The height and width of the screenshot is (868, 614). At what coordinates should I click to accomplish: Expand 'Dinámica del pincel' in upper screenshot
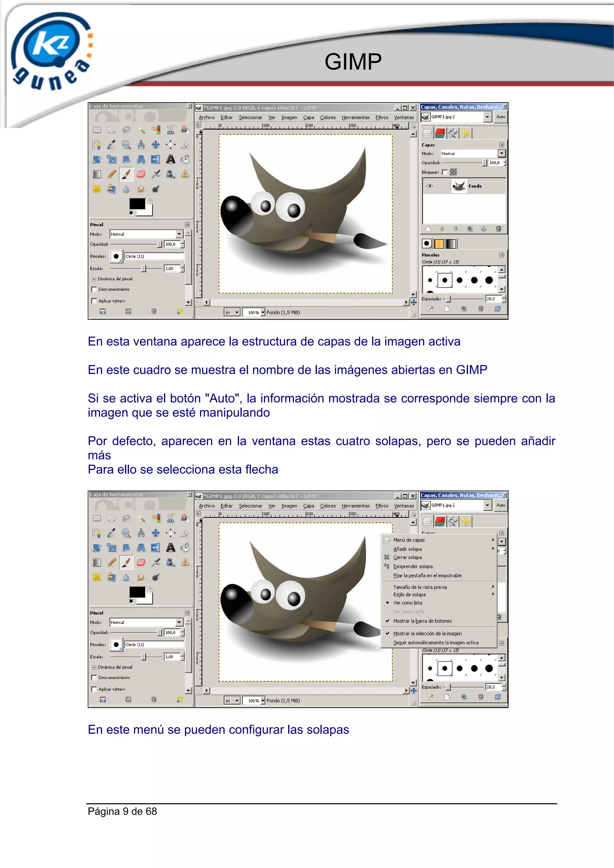[94, 279]
